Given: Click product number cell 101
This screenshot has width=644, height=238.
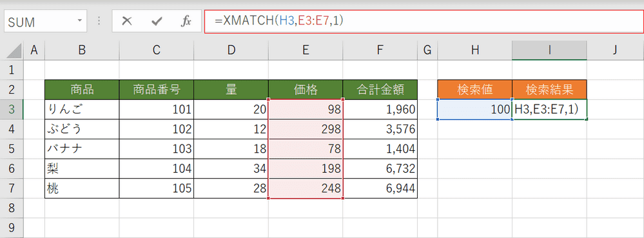Looking at the screenshot, I should (x=157, y=110).
